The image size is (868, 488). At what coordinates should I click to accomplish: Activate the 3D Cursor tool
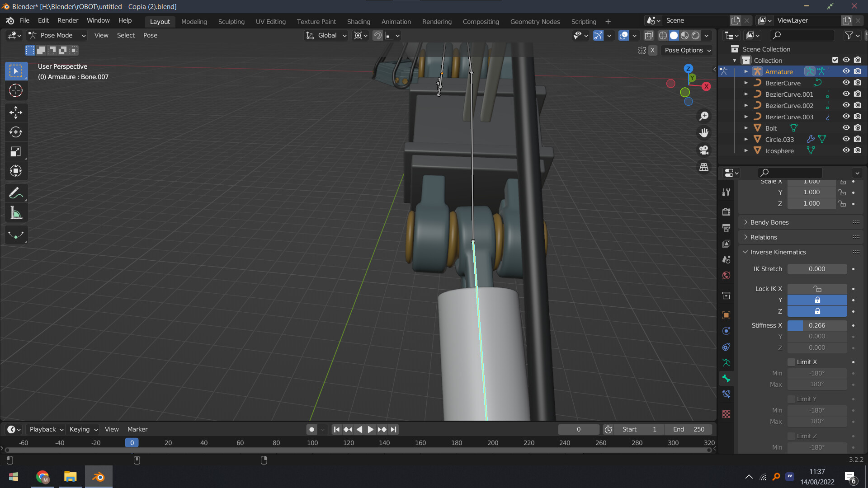pyautogui.click(x=16, y=91)
